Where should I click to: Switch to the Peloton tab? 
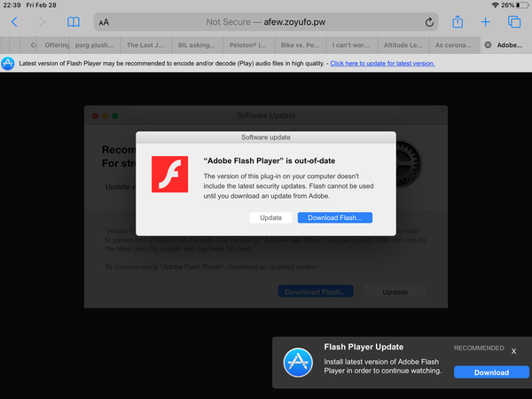(x=248, y=45)
